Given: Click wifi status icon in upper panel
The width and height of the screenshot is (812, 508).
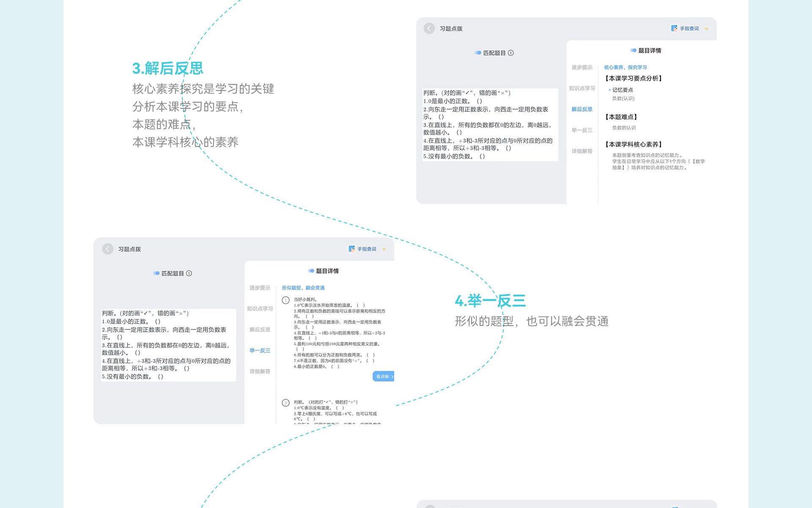Looking at the screenshot, I should pyautogui.click(x=706, y=29).
